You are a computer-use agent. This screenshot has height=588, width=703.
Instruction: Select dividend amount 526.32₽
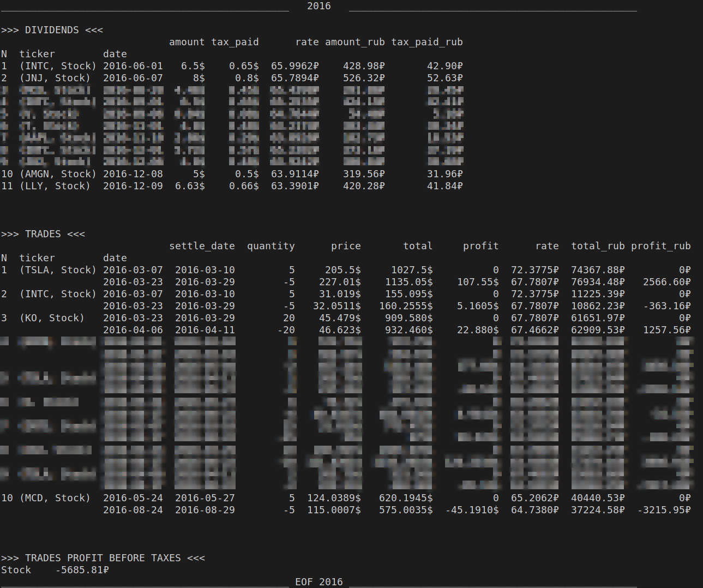[364, 78]
